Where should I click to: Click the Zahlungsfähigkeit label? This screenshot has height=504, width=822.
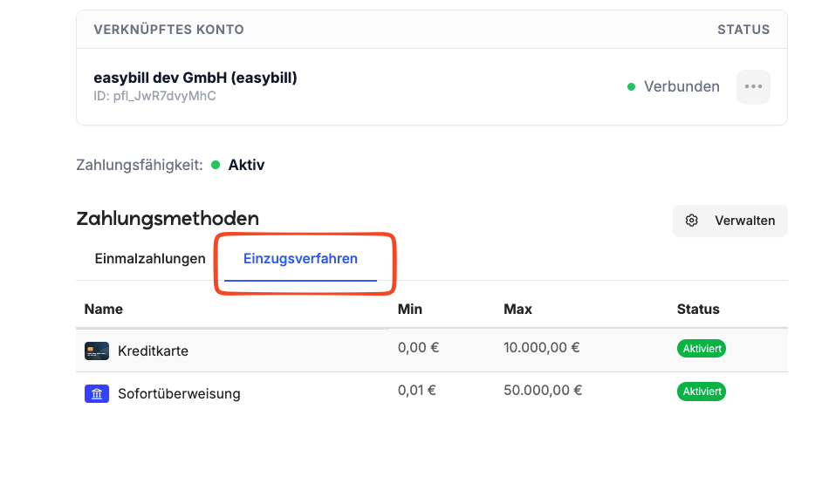pos(140,165)
